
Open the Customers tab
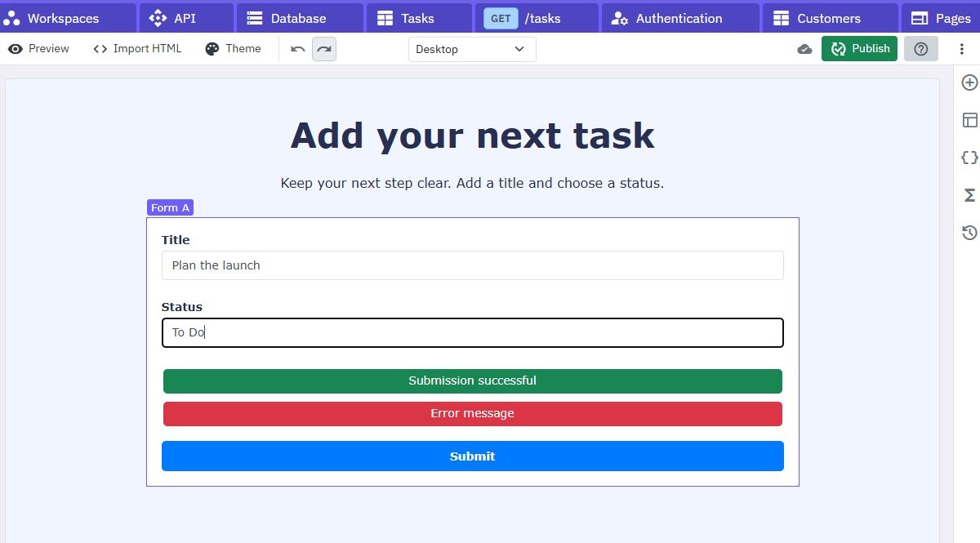pyautogui.click(x=829, y=18)
